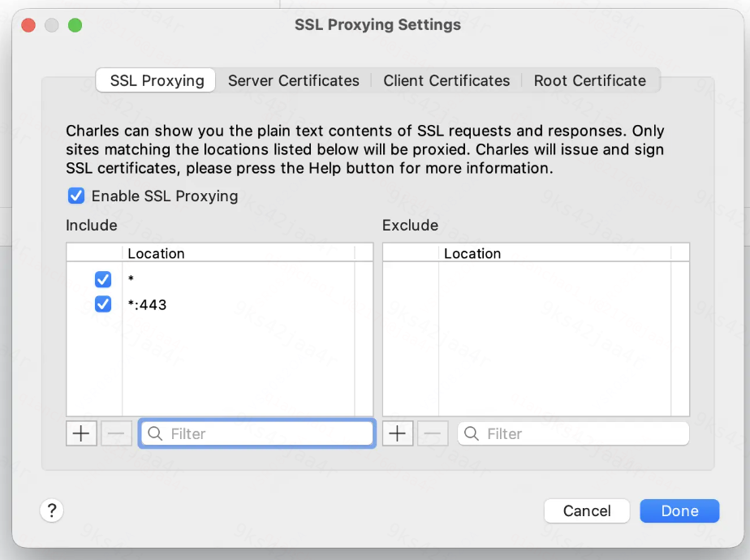
Task: Close the SSL Proxying Settings window
Action: pos(28,25)
